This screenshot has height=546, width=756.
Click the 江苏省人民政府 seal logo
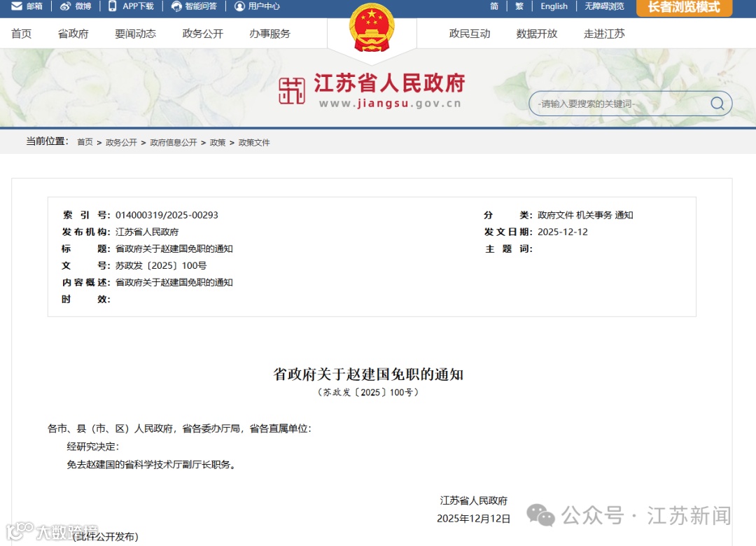coord(291,90)
